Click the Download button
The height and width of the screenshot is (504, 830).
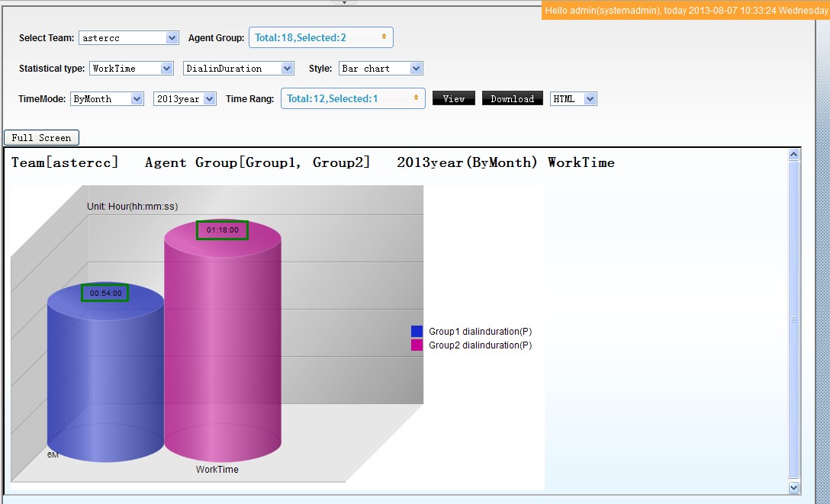tap(512, 99)
